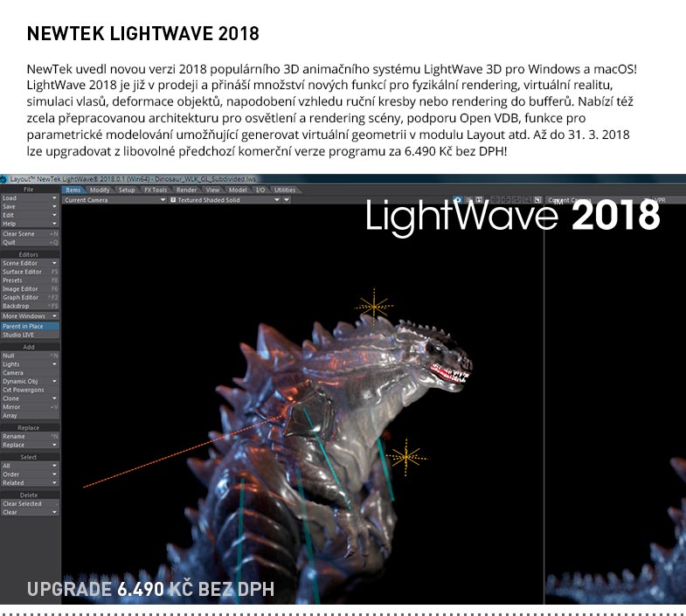Open the Backdrop options
The image size is (686, 616).
pos(30,306)
